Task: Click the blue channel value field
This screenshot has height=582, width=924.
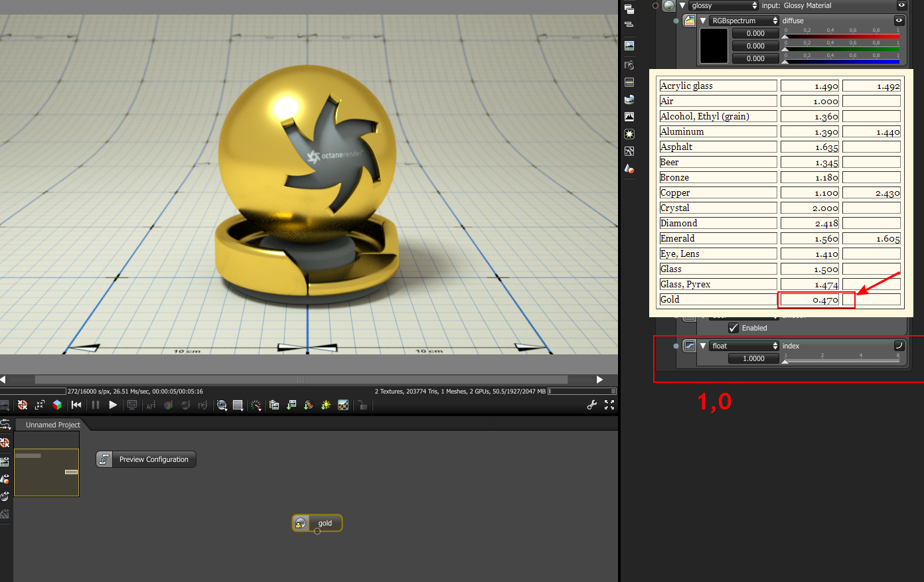Action: tap(755, 58)
